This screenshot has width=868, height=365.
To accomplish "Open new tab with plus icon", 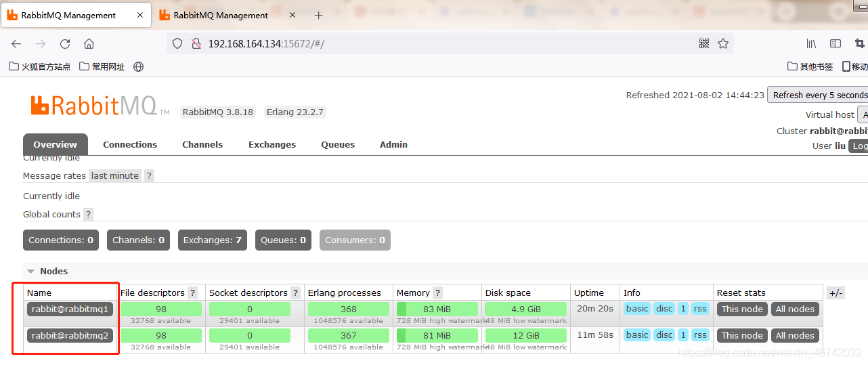I will coord(319,15).
